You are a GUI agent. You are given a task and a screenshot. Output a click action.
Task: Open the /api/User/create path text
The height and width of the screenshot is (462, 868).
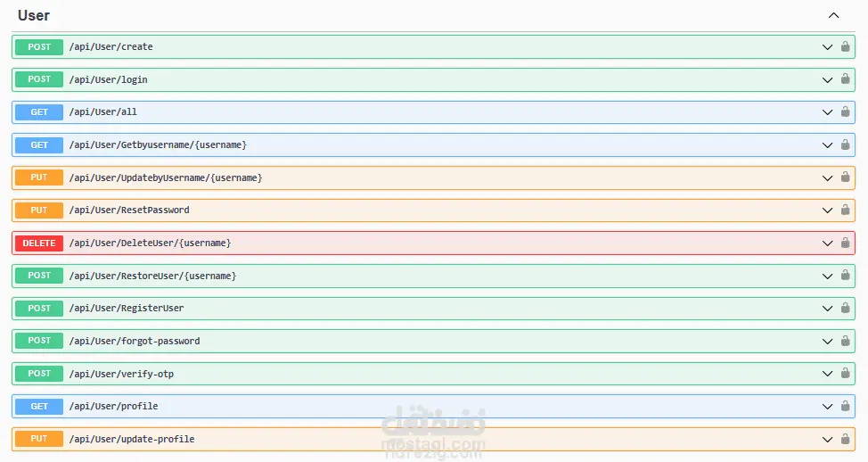click(x=111, y=47)
